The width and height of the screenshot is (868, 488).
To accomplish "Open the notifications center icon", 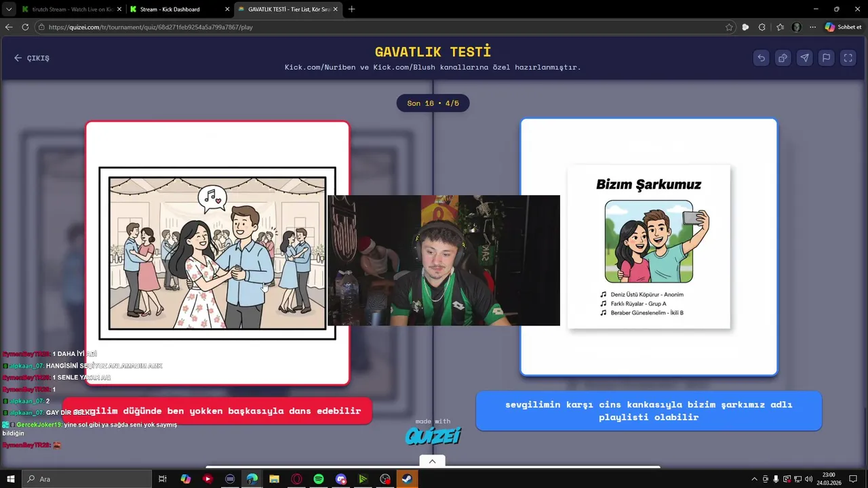I will 853,479.
